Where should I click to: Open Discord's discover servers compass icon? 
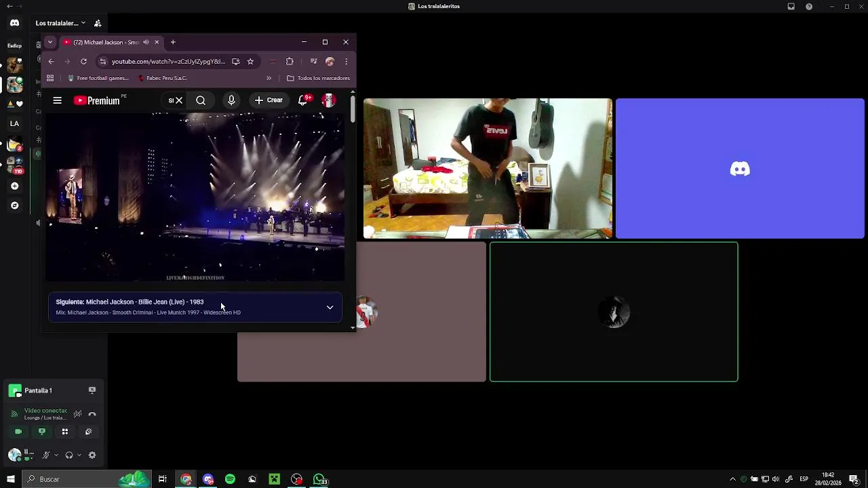click(x=14, y=205)
